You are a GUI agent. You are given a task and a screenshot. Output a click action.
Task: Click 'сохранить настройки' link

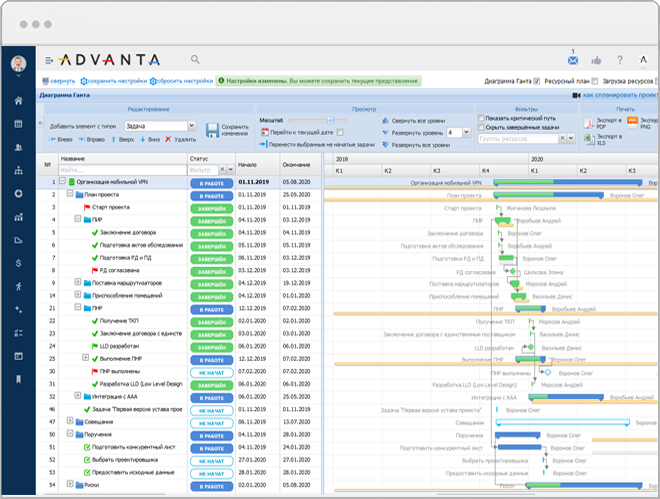pos(115,81)
